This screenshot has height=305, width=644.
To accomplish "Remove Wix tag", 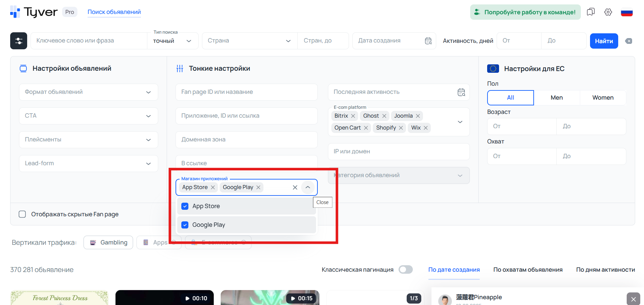I will [426, 128].
